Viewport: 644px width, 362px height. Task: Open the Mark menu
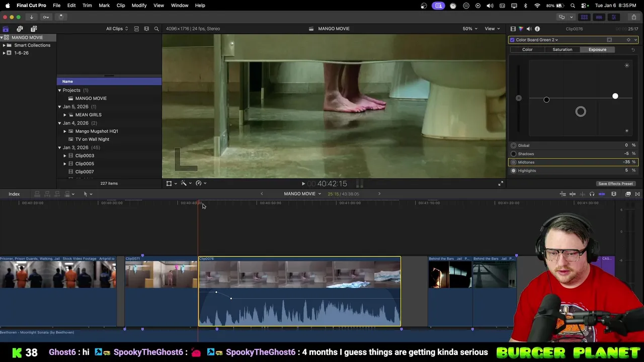104,6
